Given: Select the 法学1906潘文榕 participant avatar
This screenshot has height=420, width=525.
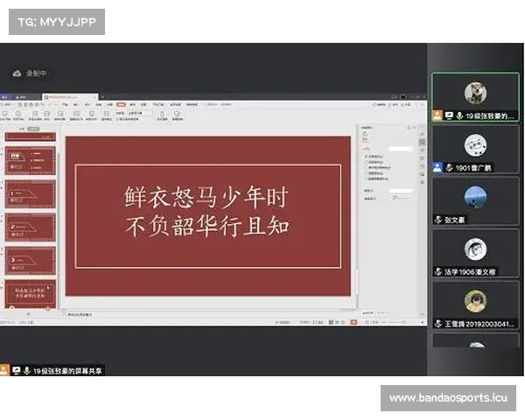Looking at the screenshot, I should pos(475,248).
